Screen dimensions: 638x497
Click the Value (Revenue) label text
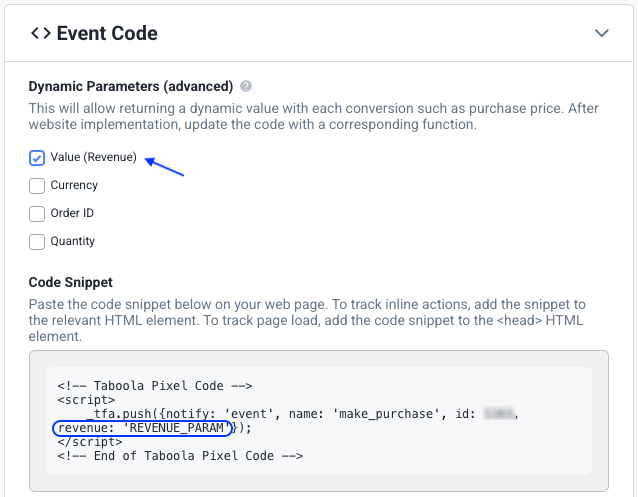click(x=93, y=158)
